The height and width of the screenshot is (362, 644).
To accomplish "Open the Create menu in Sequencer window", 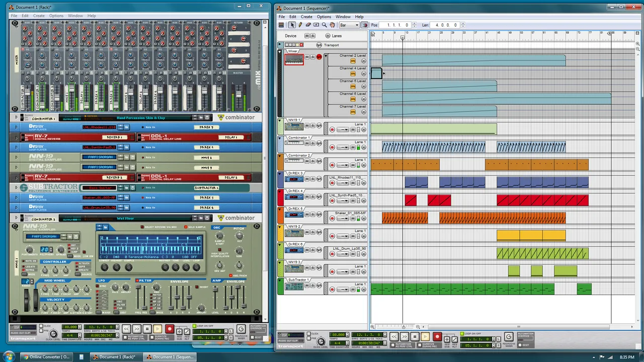I will tap(306, 17).
